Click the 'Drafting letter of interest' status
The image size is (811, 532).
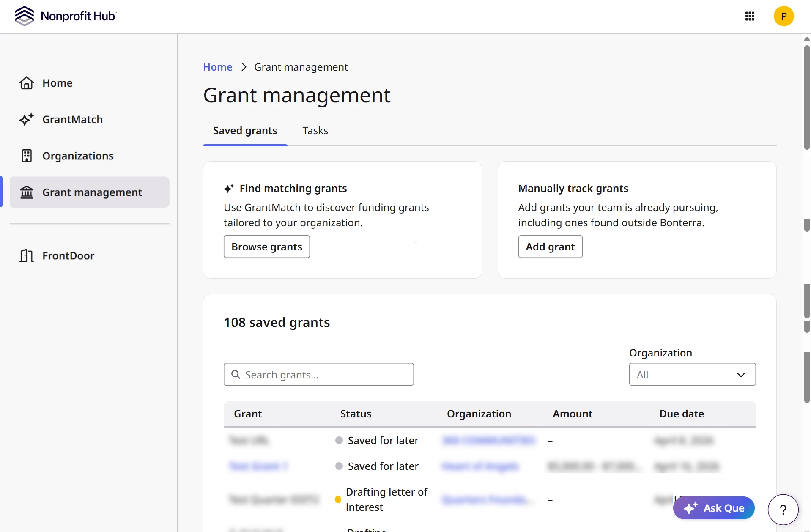click(387, 499)
